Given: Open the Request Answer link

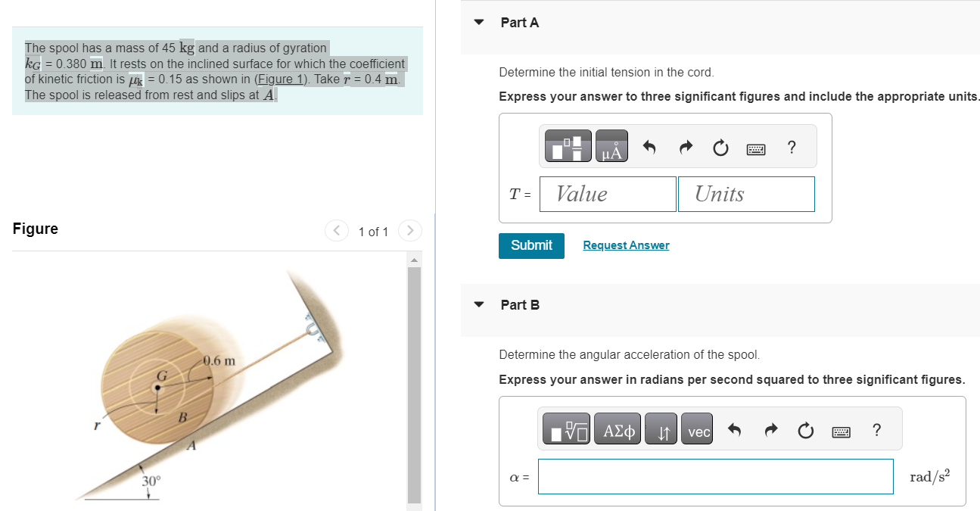Looking at the screenshot, I should pyautogui.click(x=626, y=245).
